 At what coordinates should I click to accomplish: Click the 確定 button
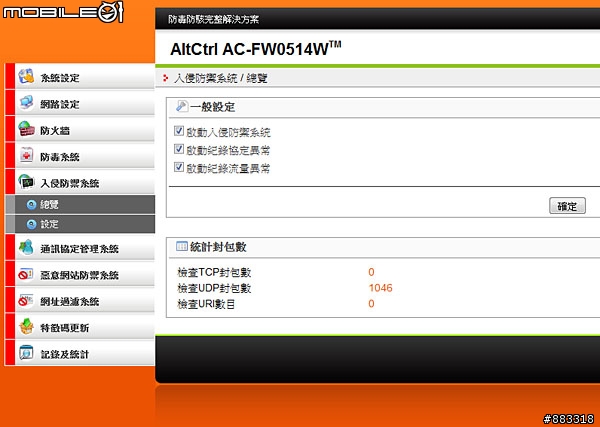tap(567, 206)
